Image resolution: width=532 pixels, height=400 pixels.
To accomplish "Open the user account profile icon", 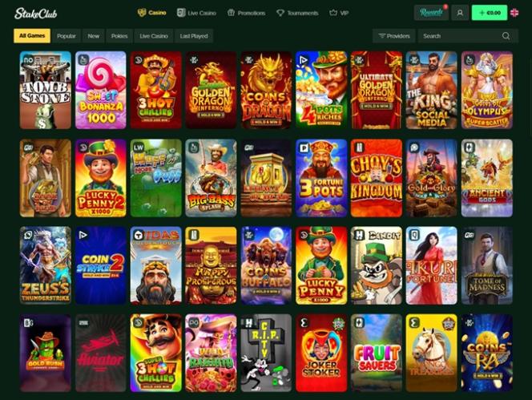I will [x=460, y=13].
